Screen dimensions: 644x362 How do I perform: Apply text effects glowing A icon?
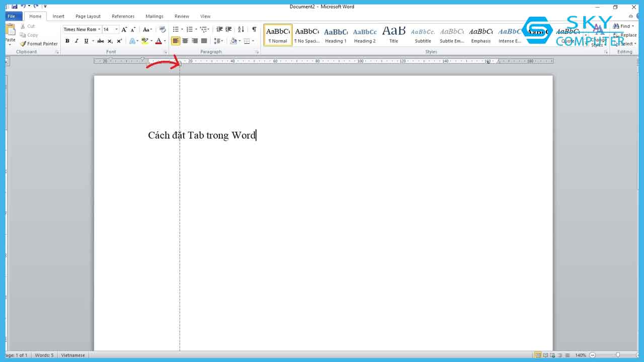click(132, 41)
